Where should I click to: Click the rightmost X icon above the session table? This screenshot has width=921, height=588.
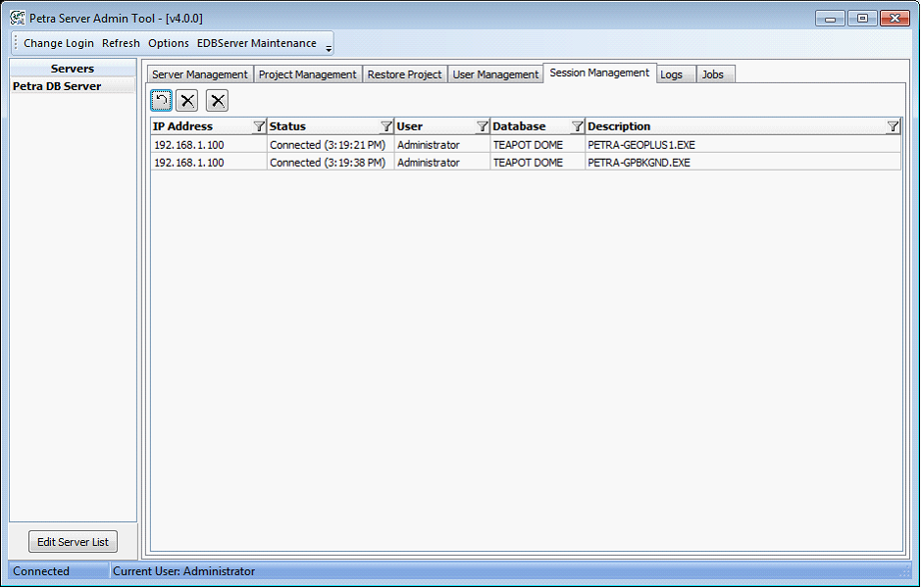coord(218,100)
